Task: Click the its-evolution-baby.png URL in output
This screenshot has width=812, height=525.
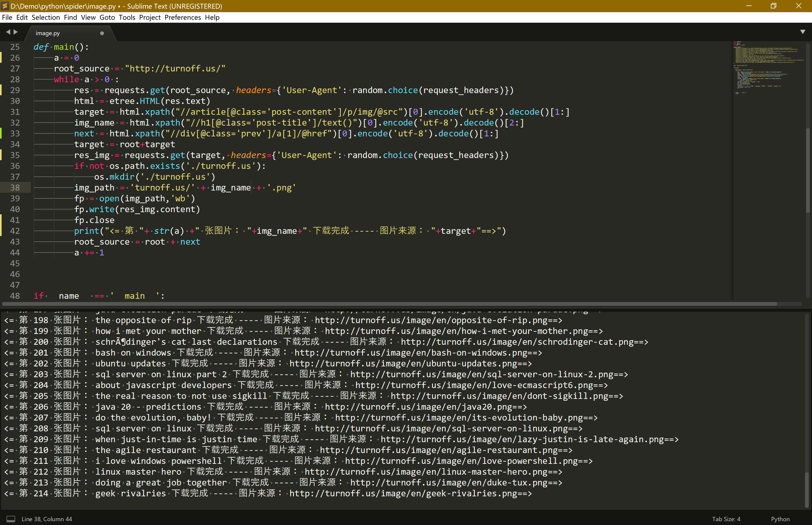Action: coord(459,418)
